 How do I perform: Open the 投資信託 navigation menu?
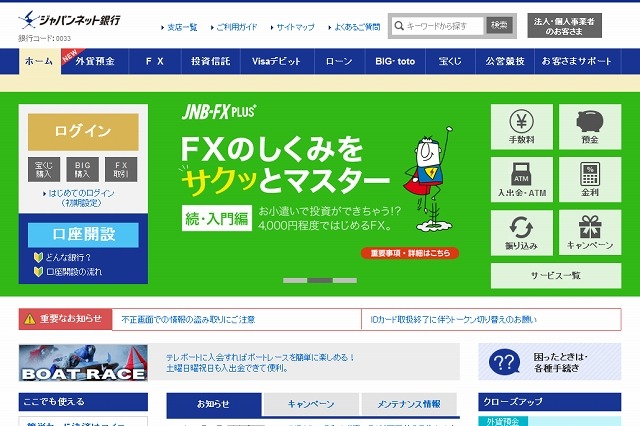coord(211,61)
